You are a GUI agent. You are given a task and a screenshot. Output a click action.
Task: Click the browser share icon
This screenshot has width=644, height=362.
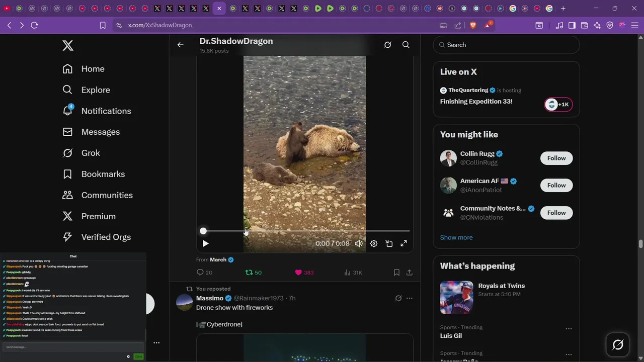[x=458, y=25]
